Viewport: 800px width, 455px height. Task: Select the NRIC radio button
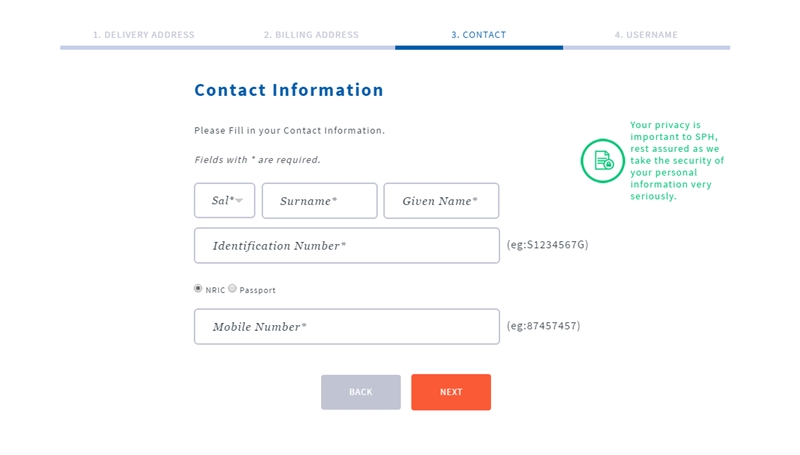click(198, 289)
